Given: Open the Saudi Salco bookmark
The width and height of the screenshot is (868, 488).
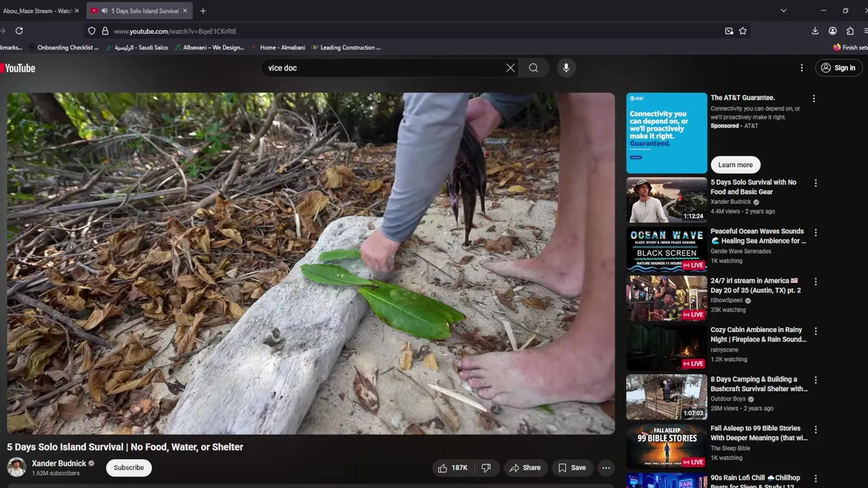Looking at the screenshot, I should [136, 47].
